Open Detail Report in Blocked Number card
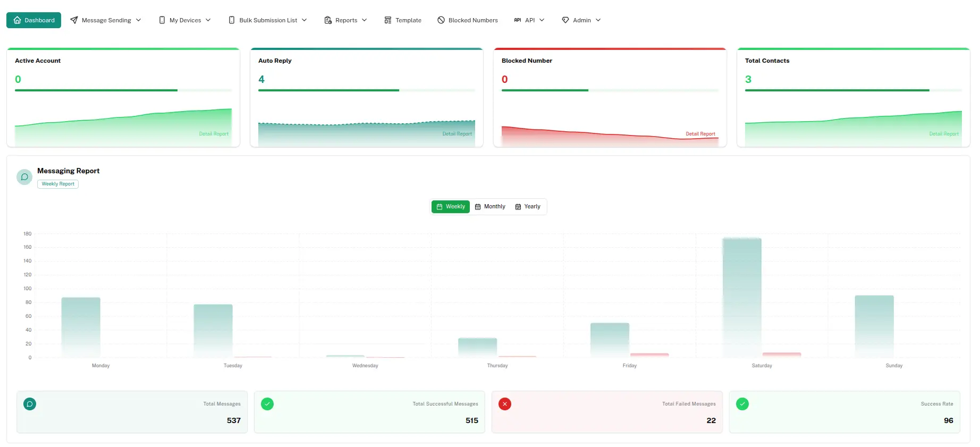The height and width of the screenshot is (447, 980). point(700,134)
